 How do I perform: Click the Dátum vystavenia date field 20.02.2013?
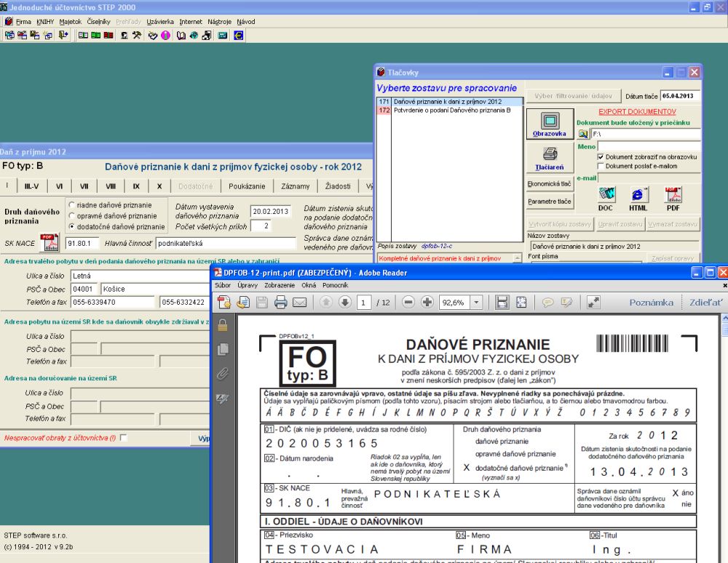click(x=271, y=212)
